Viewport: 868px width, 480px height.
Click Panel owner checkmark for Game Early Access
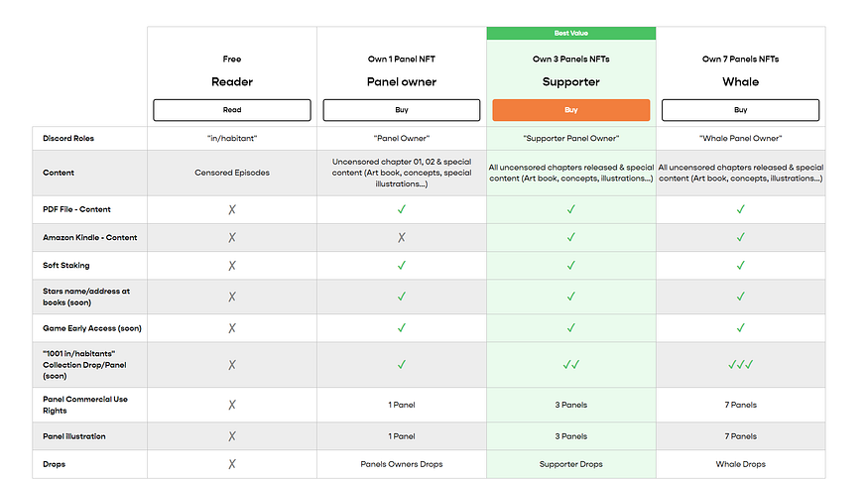point(402,328)
